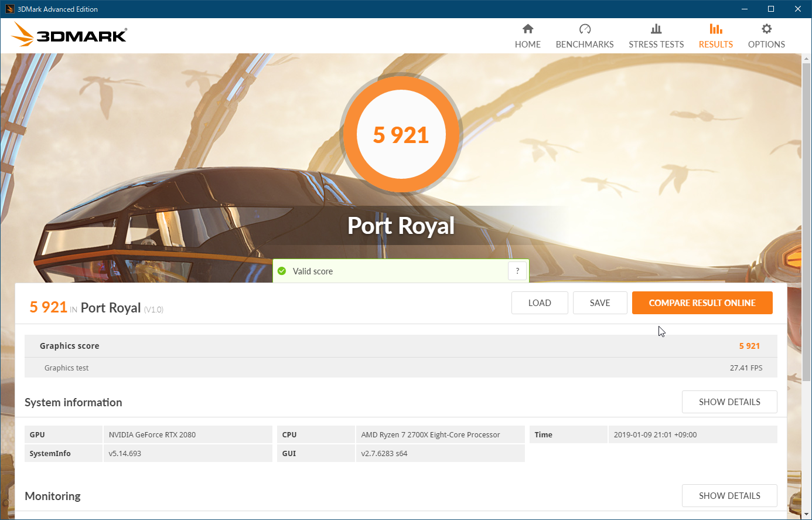
Task: Click the AMD Ryzen 7 2700X processor value
Action: click(431, 435)
